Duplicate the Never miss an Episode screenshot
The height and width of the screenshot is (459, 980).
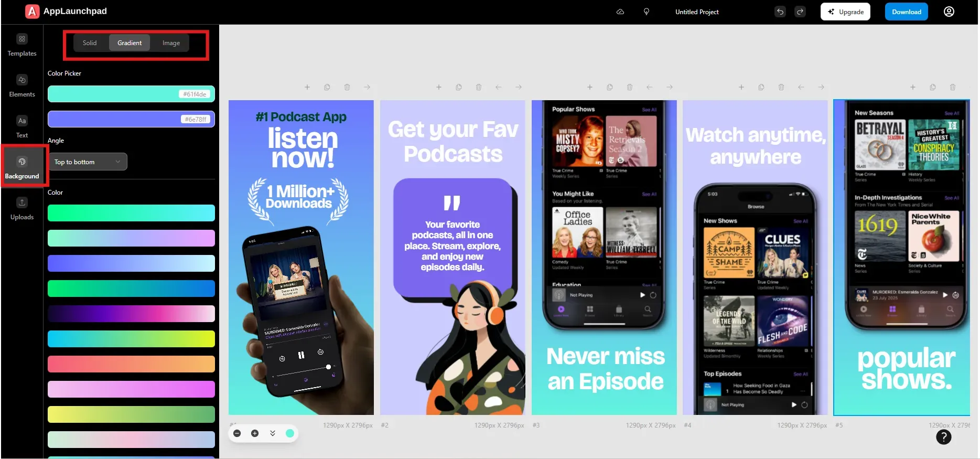click(x=610, y=87)
